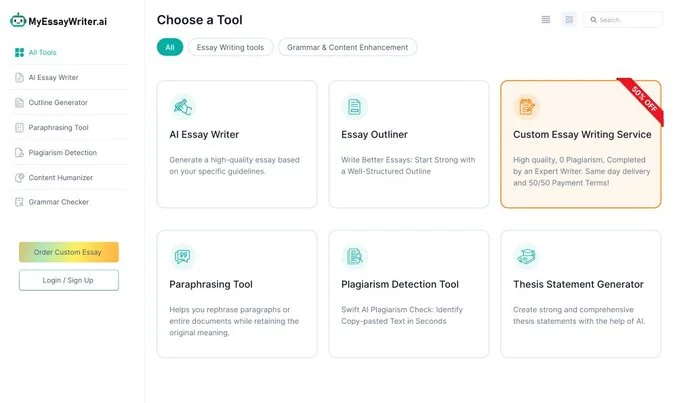
Task: Click the Custom Essay Writing Service notepad icon
Action: [526, 107]
